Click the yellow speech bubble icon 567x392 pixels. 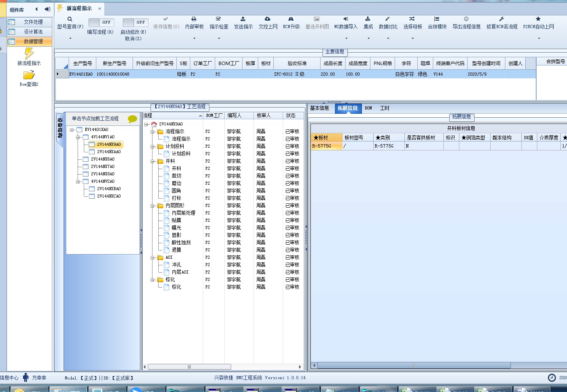(133, 119)
